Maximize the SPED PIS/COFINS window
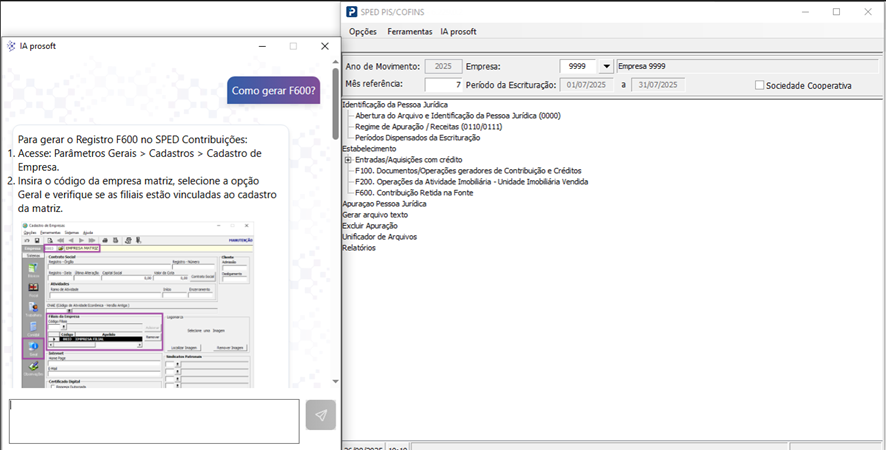Viewport: 886px width, 450px height. pos(836,12)
